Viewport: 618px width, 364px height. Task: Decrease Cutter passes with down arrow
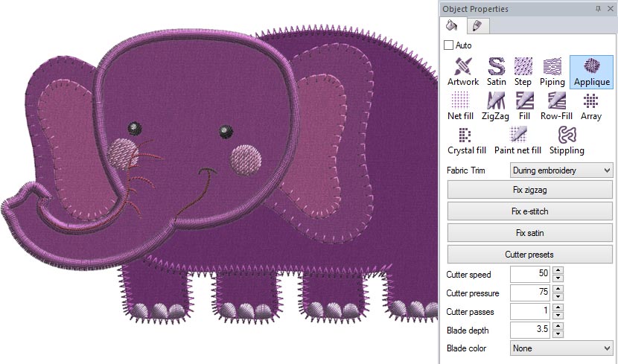558,316
